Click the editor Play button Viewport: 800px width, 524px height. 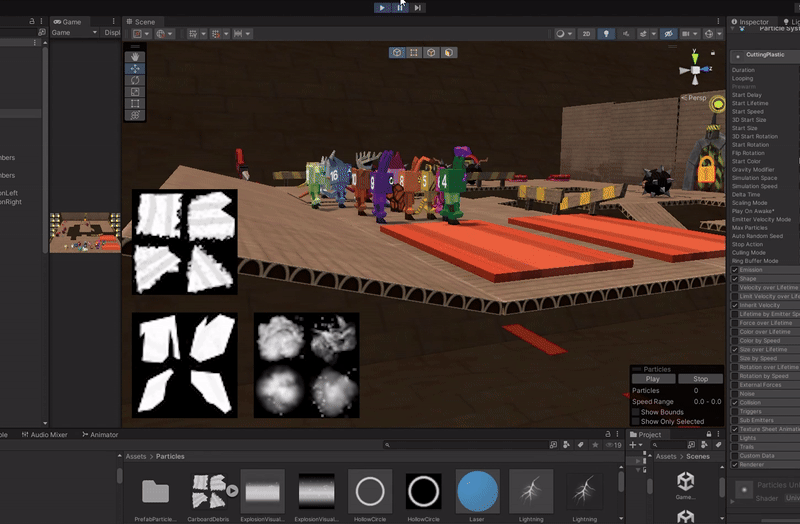382,8
